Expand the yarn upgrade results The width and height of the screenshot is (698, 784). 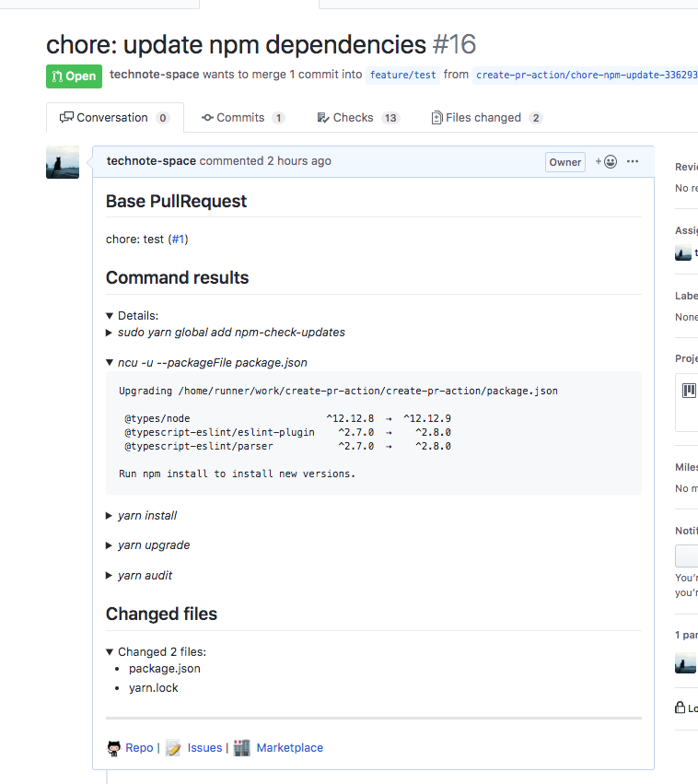pos(148,545)
